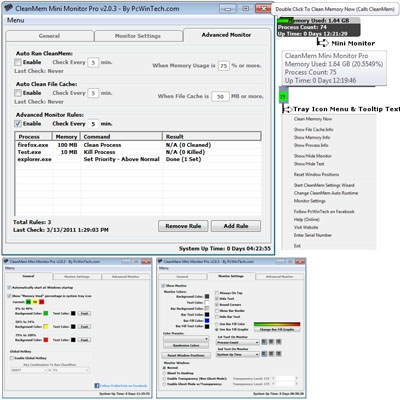Select Glued To Desktop radio button

pyautogui.click(x=164, y=373)
